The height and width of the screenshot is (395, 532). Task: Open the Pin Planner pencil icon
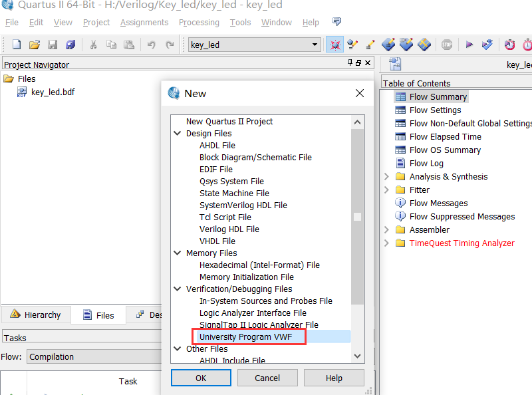click(x=370, y=45)
